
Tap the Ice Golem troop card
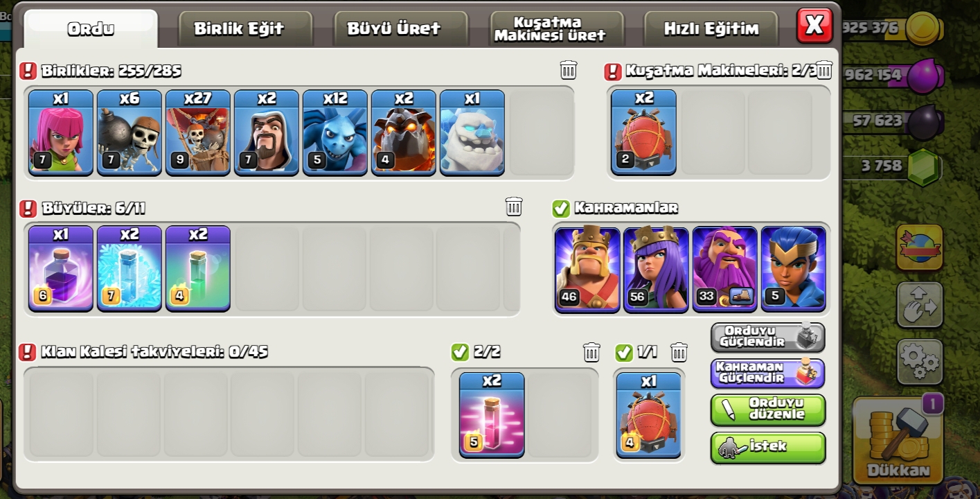[472, 132]
